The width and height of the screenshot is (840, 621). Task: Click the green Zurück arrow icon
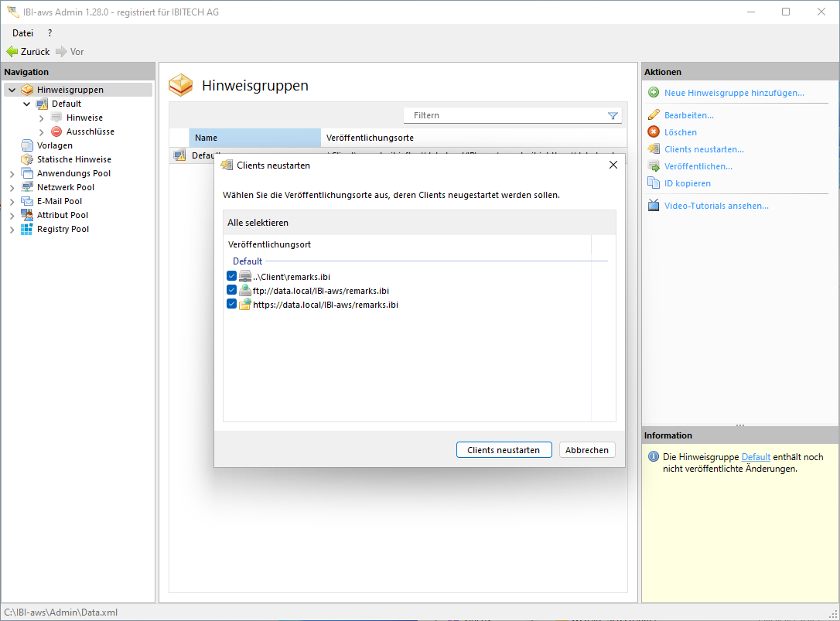(x=12, y=52)
